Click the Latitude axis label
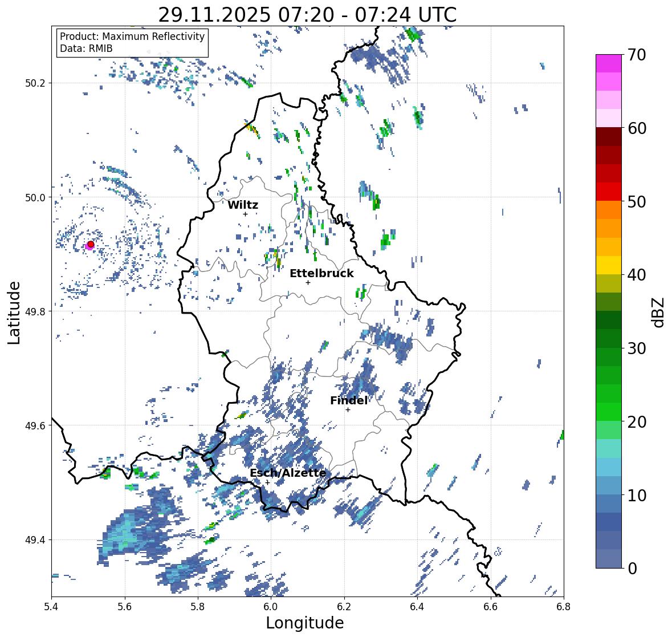 tap(14, 313)
